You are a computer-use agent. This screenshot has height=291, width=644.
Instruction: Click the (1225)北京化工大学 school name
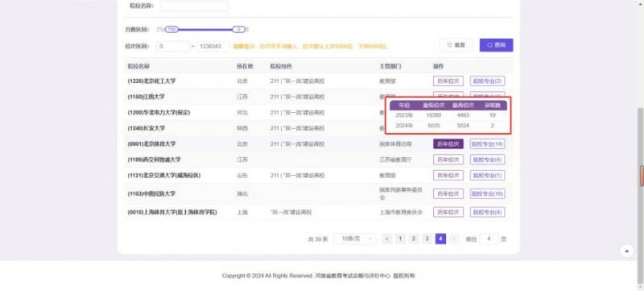(151, 81)
